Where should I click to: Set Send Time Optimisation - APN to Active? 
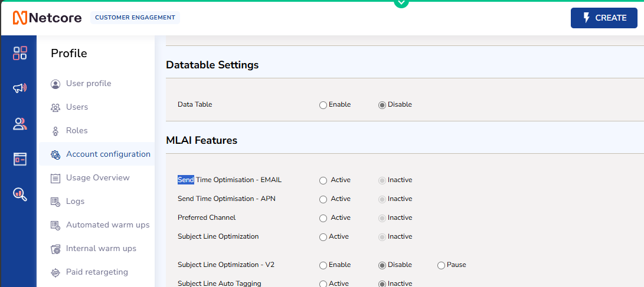coord(323,199)
